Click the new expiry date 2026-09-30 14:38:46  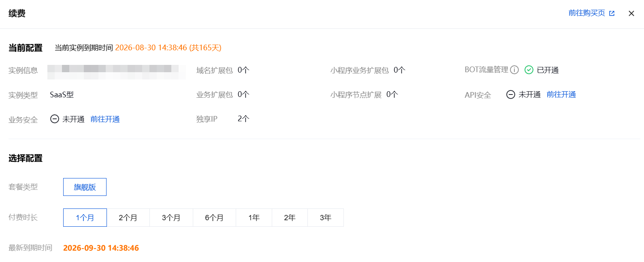[101, 248]
